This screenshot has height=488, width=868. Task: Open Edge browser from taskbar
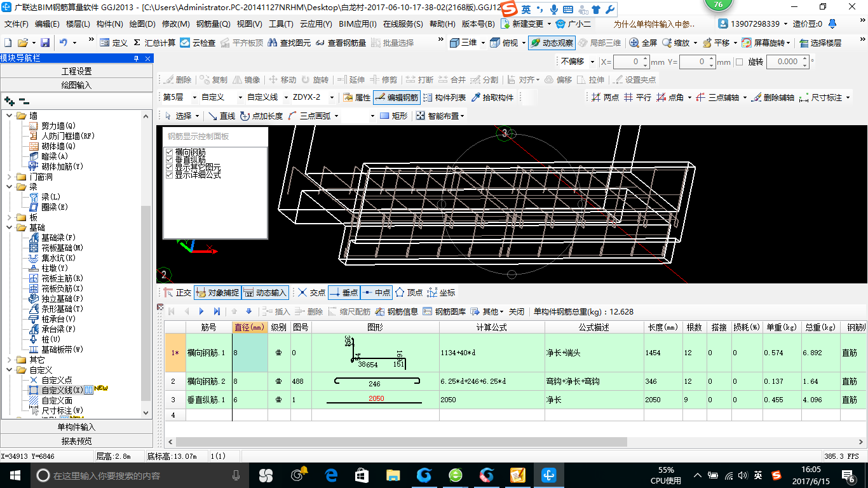pyautogui.click(x=331, y=475)
